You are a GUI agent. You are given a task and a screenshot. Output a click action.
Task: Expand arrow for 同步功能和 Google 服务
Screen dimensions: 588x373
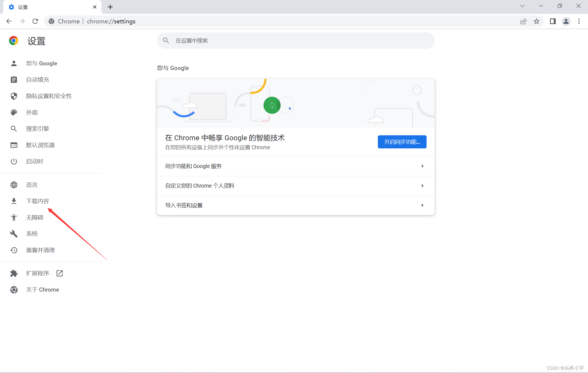tap(422, 166)
